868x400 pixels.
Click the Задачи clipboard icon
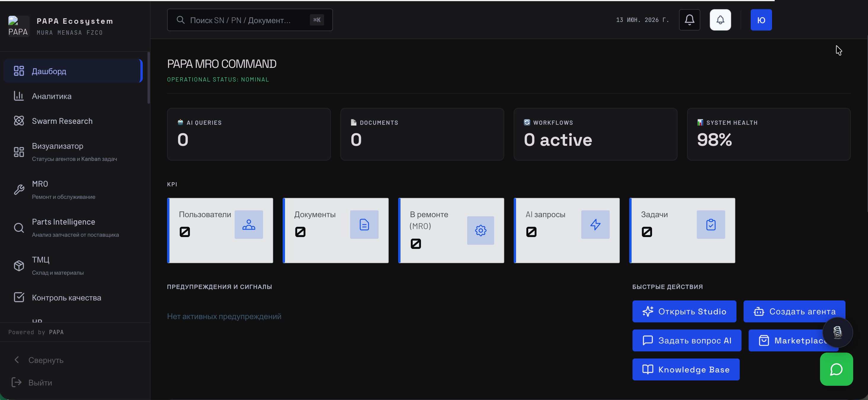point(711,224)
